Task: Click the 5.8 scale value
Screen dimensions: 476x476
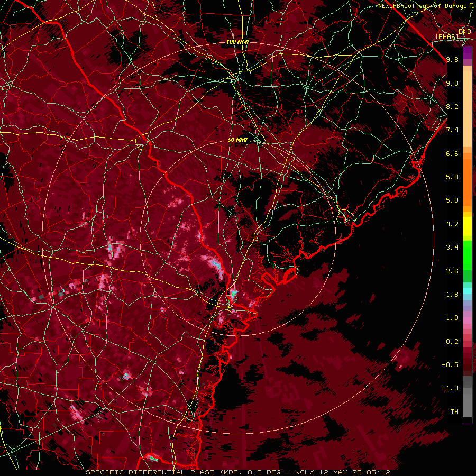Action: pyautogui.click(x=452, y=177)
